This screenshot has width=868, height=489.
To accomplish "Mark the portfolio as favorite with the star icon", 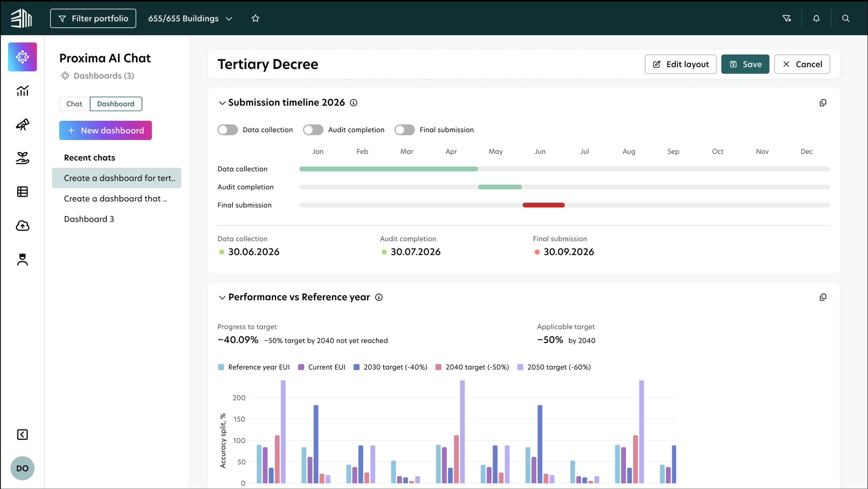I will 256,18.
